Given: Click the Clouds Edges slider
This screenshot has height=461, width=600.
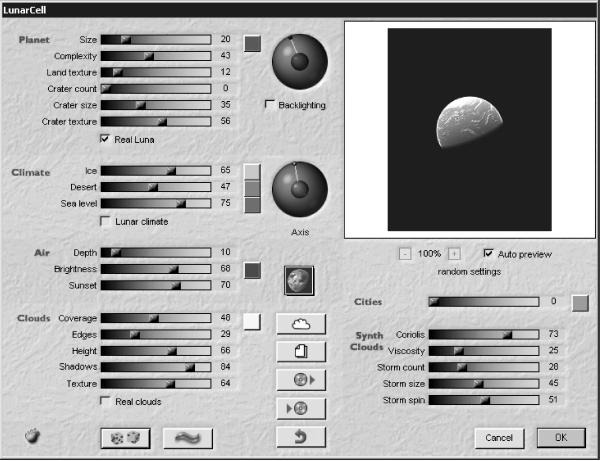Looking at the screenshot, I should tap(156, 335).
